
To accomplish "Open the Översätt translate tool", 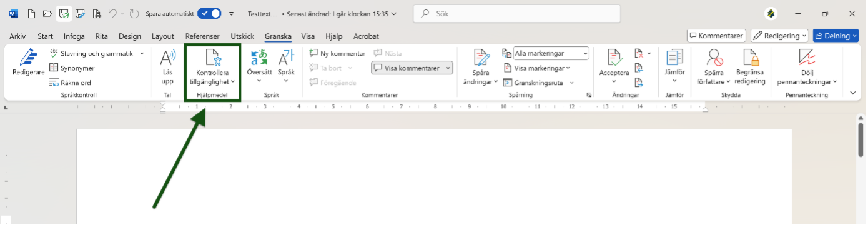I will pos(259,67).
